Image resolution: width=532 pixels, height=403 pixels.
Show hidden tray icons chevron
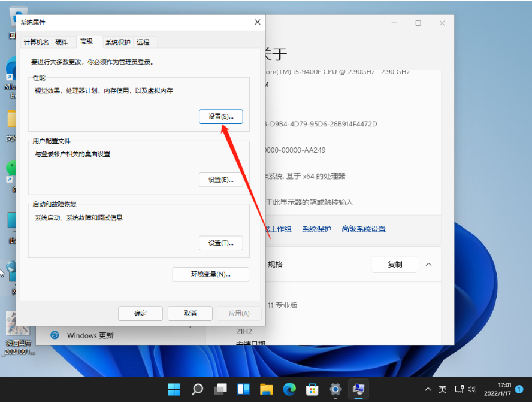pos(428,389)
